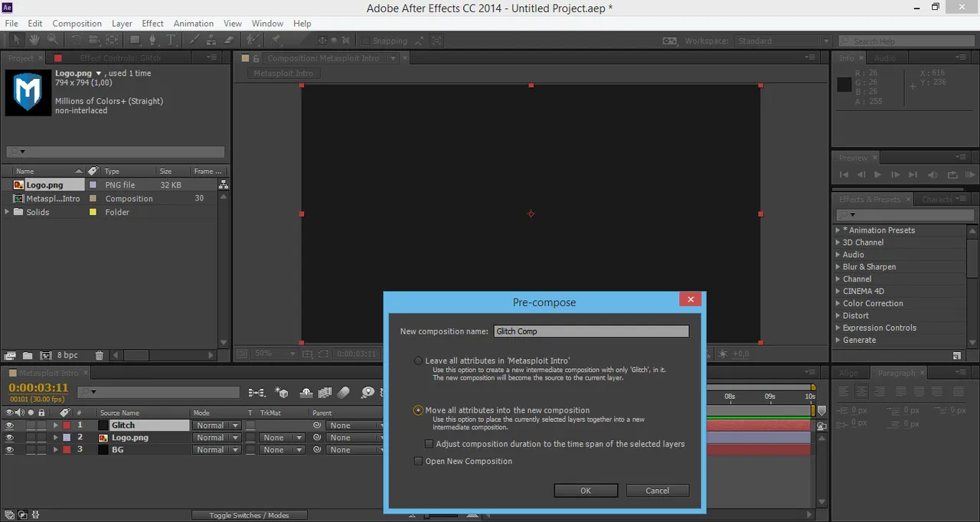Viewport: 980px width, 522px height.
Task: Select the Unified Camera tool
Action: click(93, 40)
